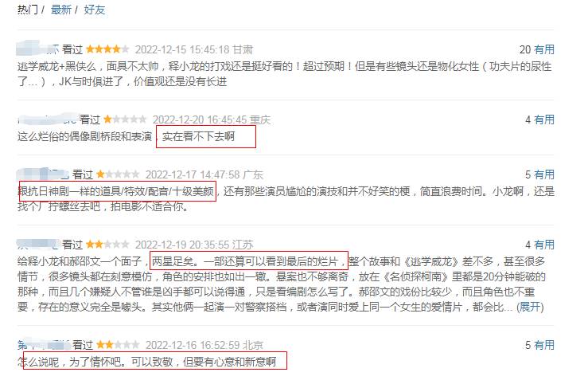The image size is (588, 384).
Task: Open the blurred username of 广东 reviewer
Action: click(x=43, y=174)
